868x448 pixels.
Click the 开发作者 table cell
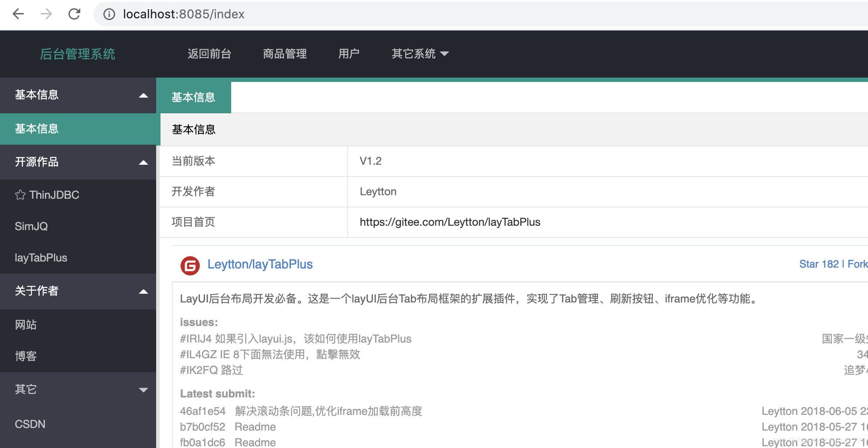point(253,192)
